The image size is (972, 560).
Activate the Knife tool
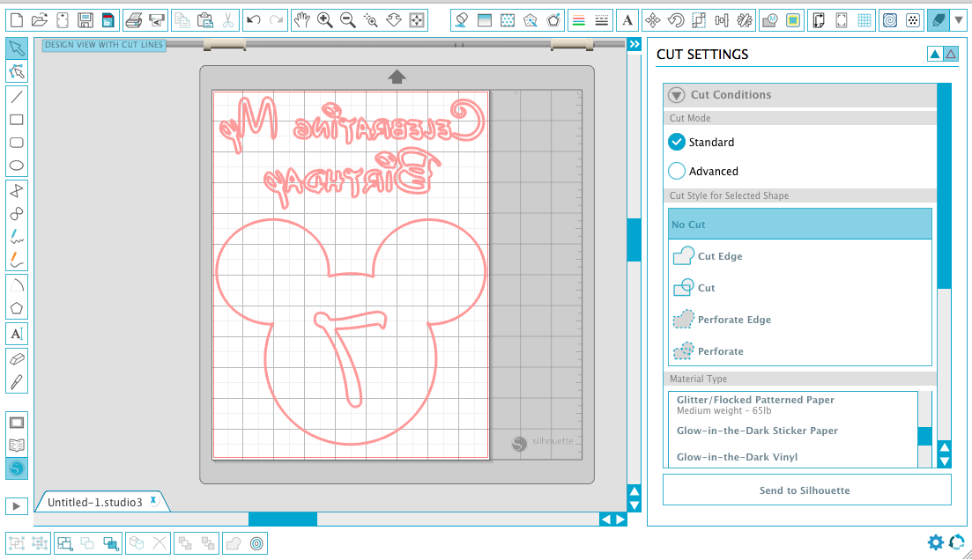(17, 382)
